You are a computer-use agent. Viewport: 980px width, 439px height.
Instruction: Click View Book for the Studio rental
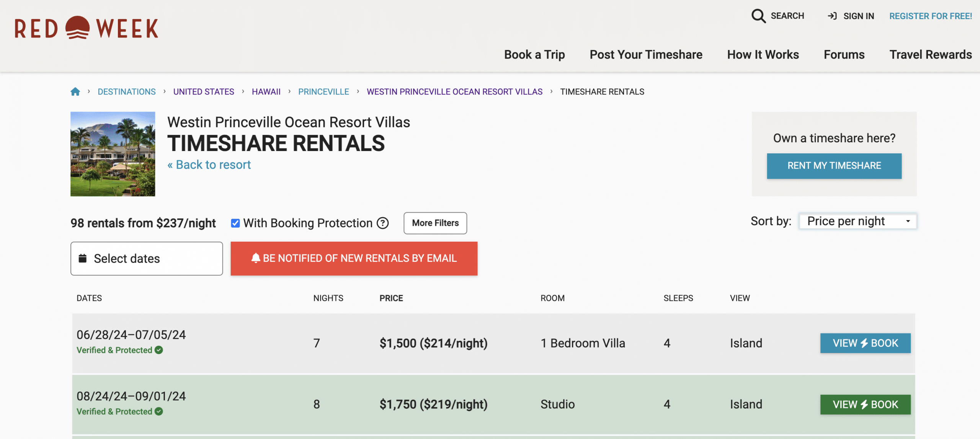coord(865,405)
